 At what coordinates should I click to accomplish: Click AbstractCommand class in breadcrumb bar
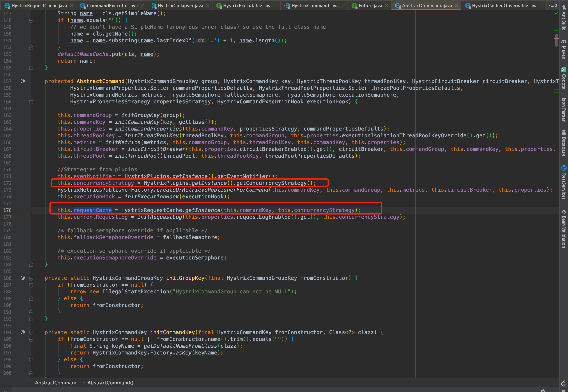pyautogui.click(x=56, y=383)
